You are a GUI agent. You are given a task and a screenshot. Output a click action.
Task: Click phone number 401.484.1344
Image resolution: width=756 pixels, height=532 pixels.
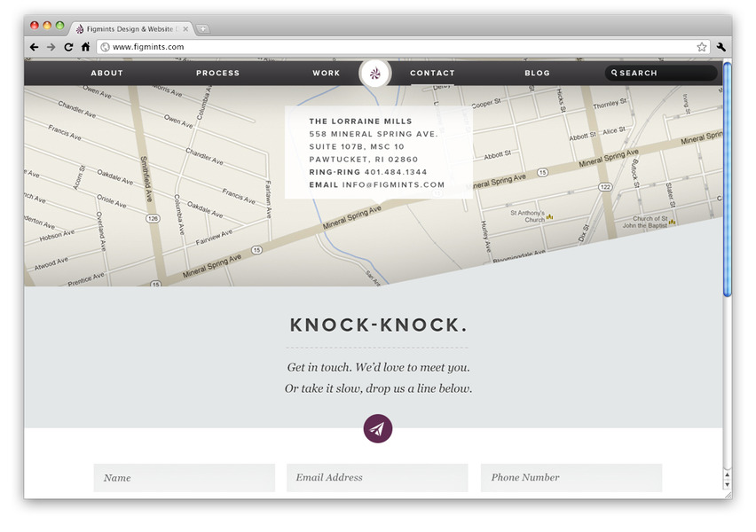click(x=396, y=172)
